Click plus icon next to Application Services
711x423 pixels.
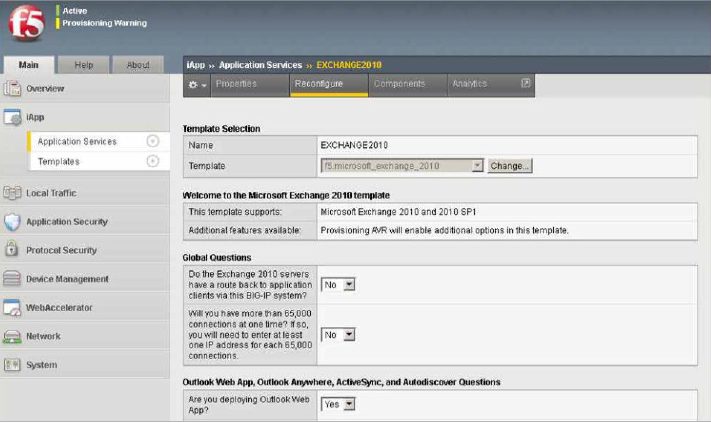tap(153, 141)
